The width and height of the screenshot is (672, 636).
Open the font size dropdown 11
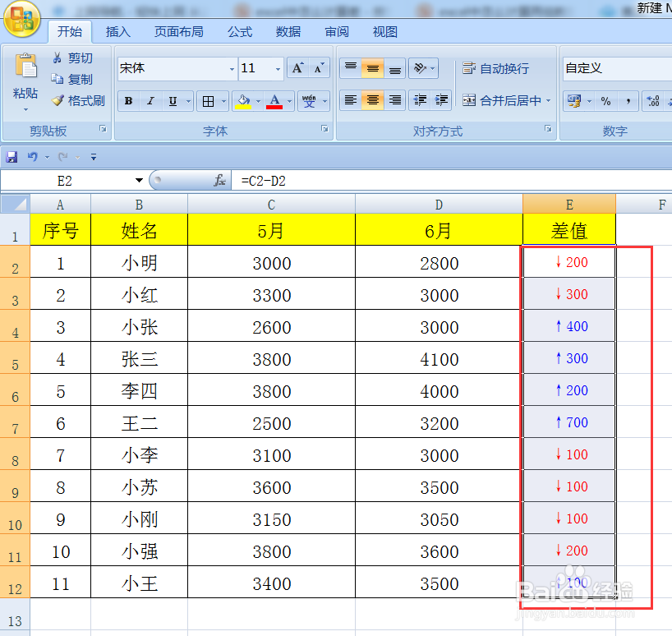coord(278,69)
